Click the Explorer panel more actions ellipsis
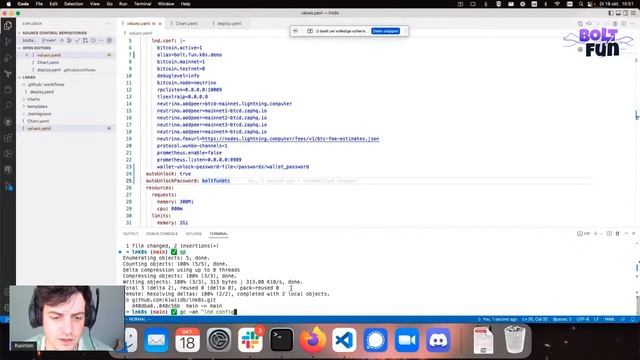 pos(109,24)
